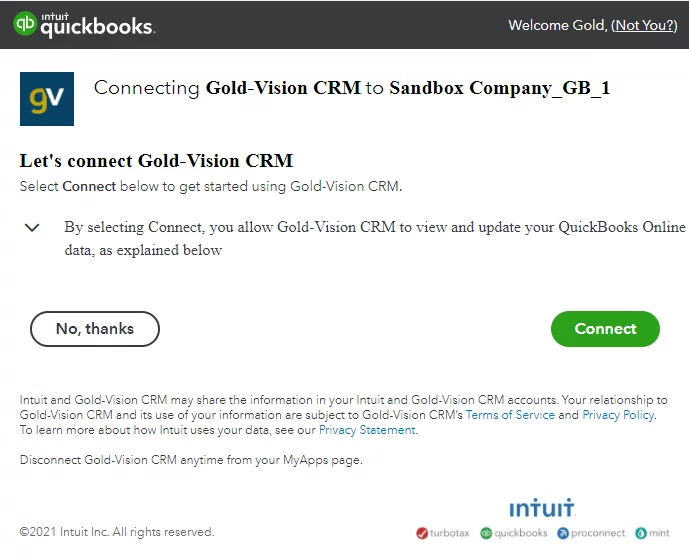Click the QuickBooks qb logo icon

coord(25,23)
